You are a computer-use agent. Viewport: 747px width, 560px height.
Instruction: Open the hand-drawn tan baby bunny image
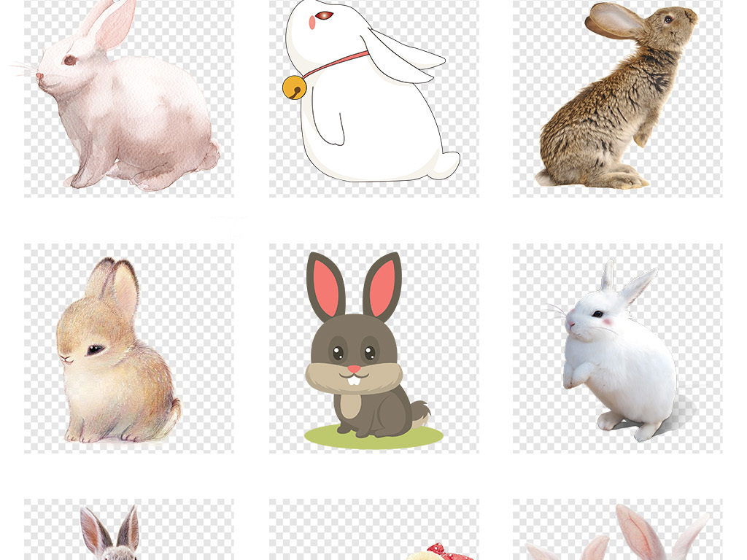129,348
